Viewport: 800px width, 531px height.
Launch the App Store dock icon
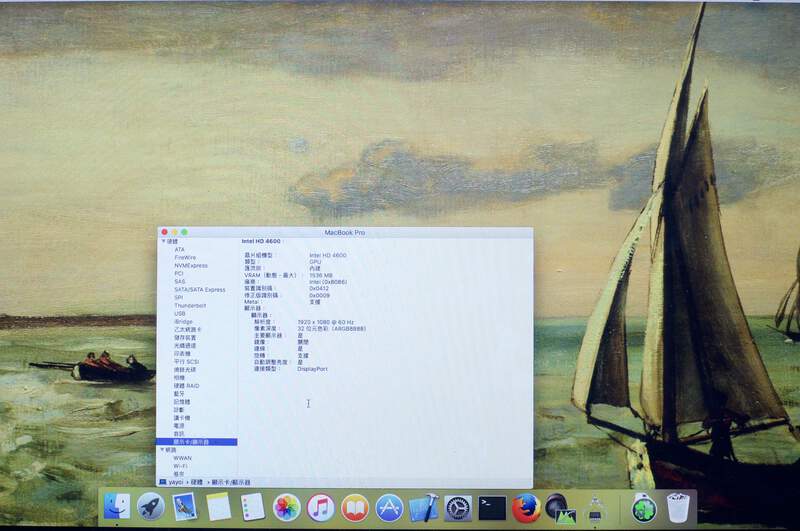pos(389,507)
